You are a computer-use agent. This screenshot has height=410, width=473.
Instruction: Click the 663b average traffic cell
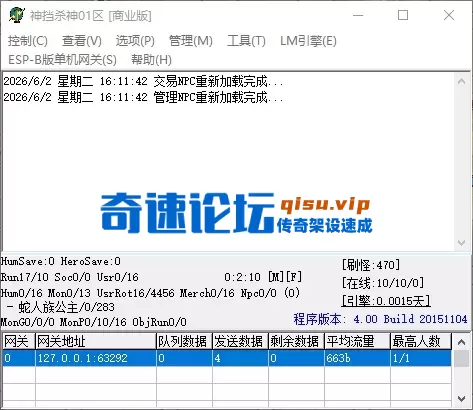coord(357,358)
